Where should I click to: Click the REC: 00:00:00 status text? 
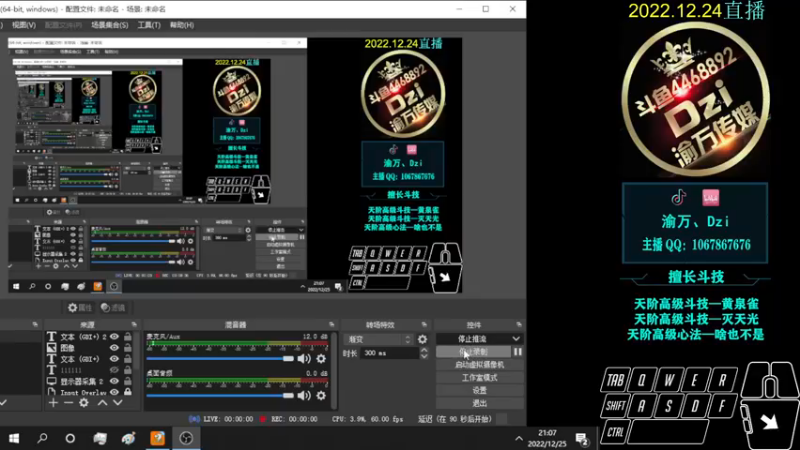(x=294, y=419)
